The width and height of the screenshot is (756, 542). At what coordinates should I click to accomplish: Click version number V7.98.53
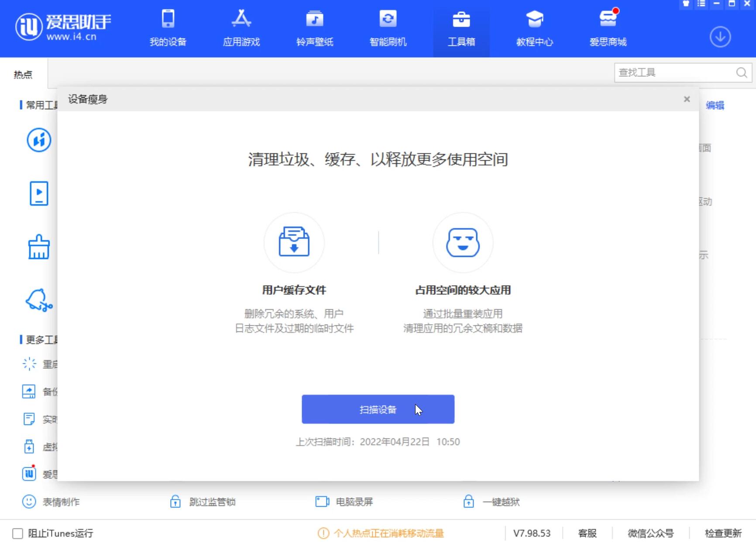[532, 533]
